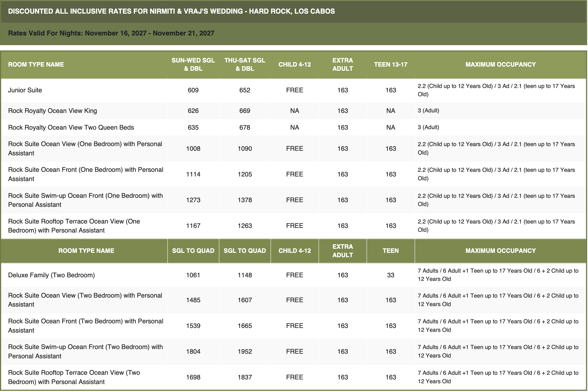Click Deluxe Family maximum occupancy text

pyautogui.click(x=498, y=275)
